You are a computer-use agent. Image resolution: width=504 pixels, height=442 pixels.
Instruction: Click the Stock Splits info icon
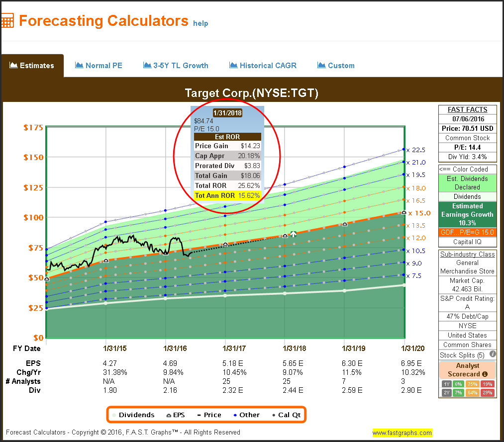click(493, 354)
